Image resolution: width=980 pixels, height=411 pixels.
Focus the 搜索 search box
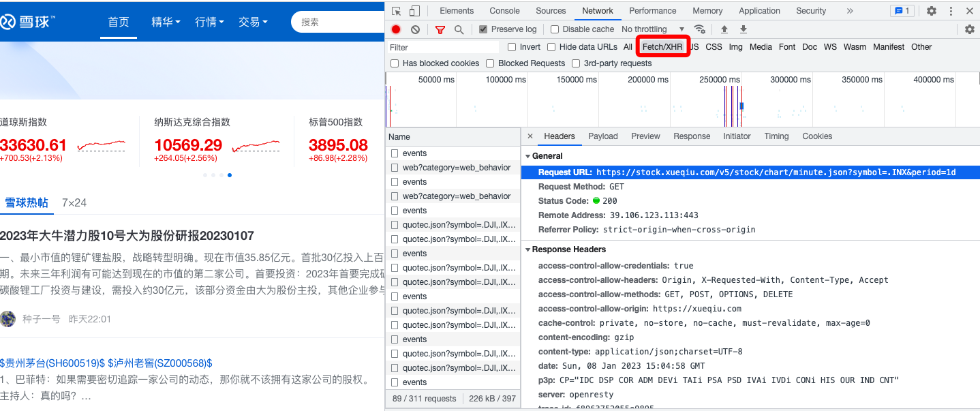[337, 22]
